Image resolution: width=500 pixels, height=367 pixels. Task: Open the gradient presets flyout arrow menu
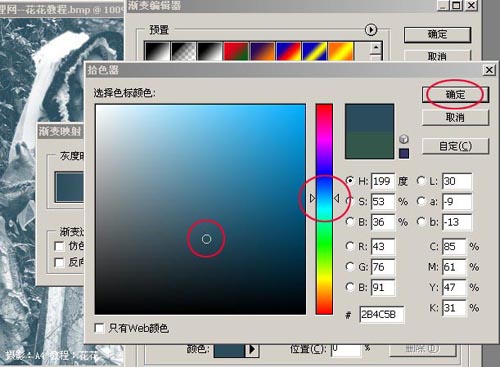point(371,30)
